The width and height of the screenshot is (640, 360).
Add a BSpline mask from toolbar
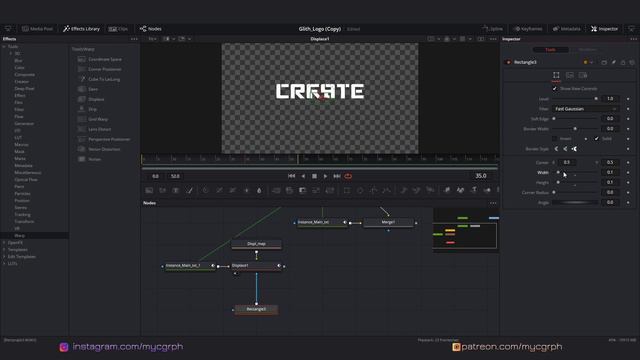pyautogui.click(x=387, y=190)
